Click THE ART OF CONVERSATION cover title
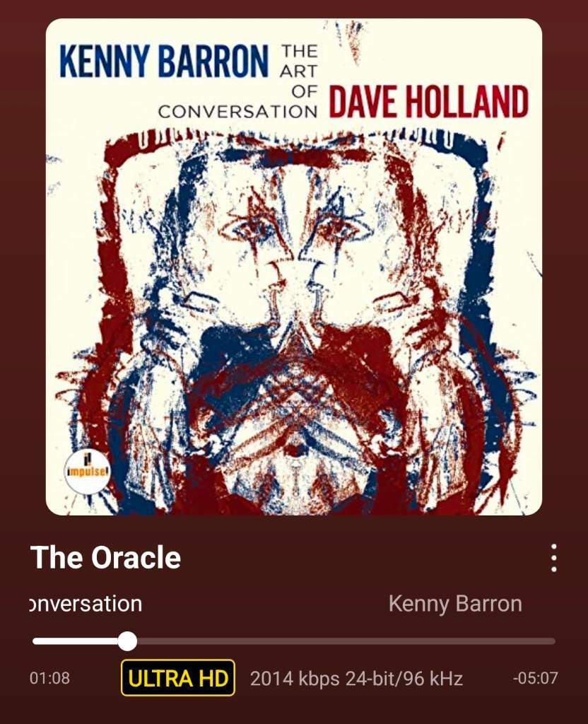Image resolution: width=588 pixels, height=724 pixels. [238, 81]
